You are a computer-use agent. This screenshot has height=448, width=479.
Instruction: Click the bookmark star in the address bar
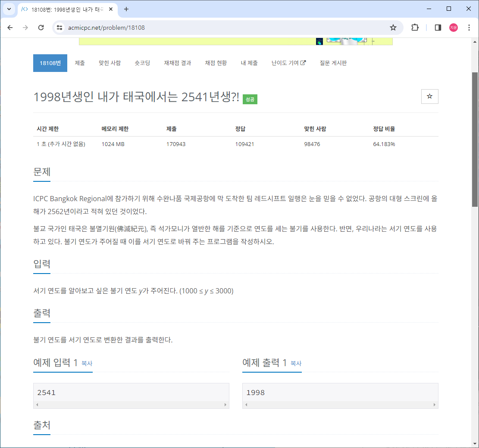[x=393, y=27]
